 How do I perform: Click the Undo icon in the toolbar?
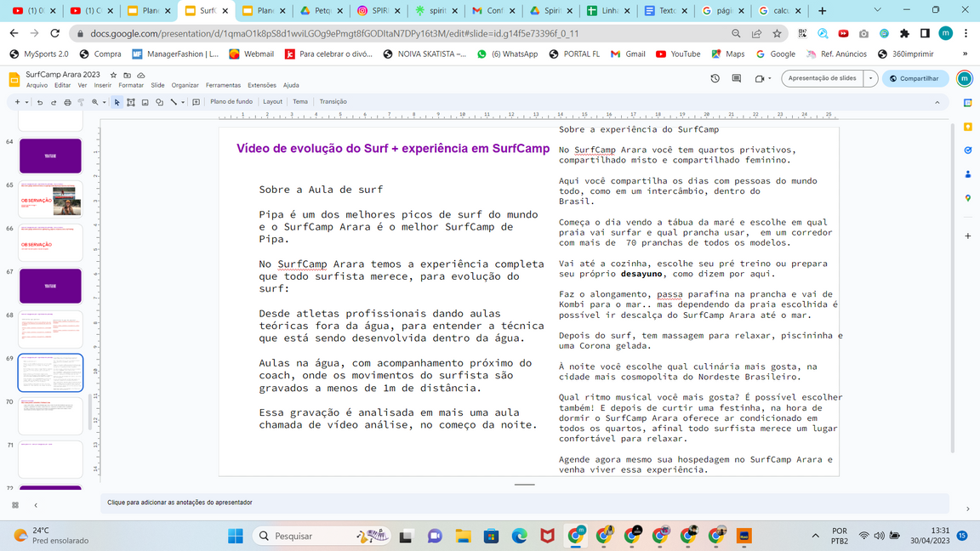pos(40,102)
